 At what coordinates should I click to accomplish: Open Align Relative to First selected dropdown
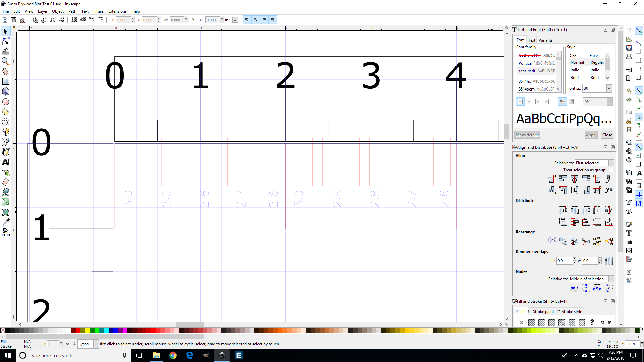(x=594, y=163)
